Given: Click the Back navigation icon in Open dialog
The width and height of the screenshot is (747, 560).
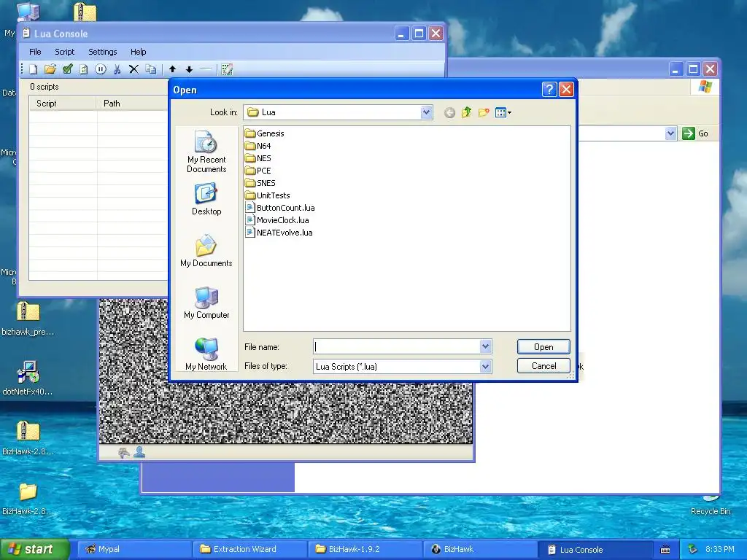Looking at the screenshot, I should 449,113.
